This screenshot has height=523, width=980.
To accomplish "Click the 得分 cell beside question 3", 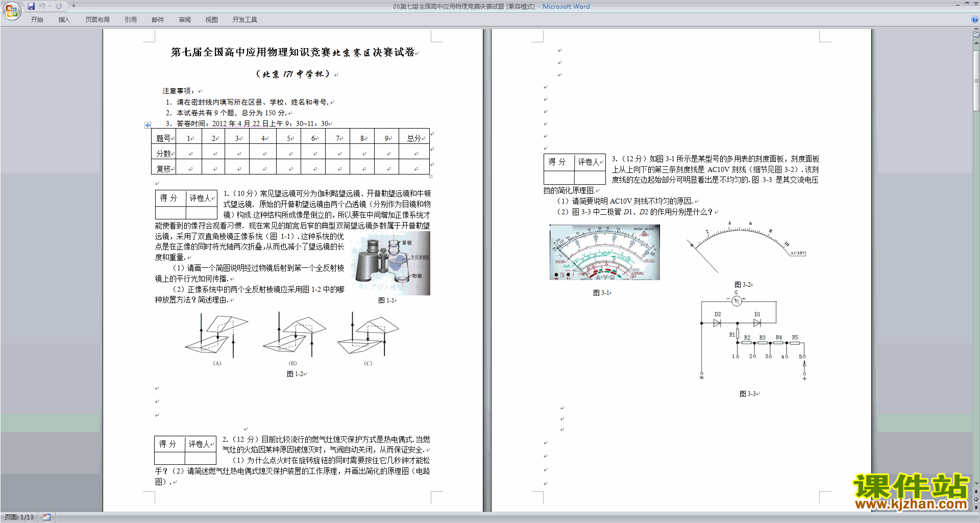I will pos(558,162).
